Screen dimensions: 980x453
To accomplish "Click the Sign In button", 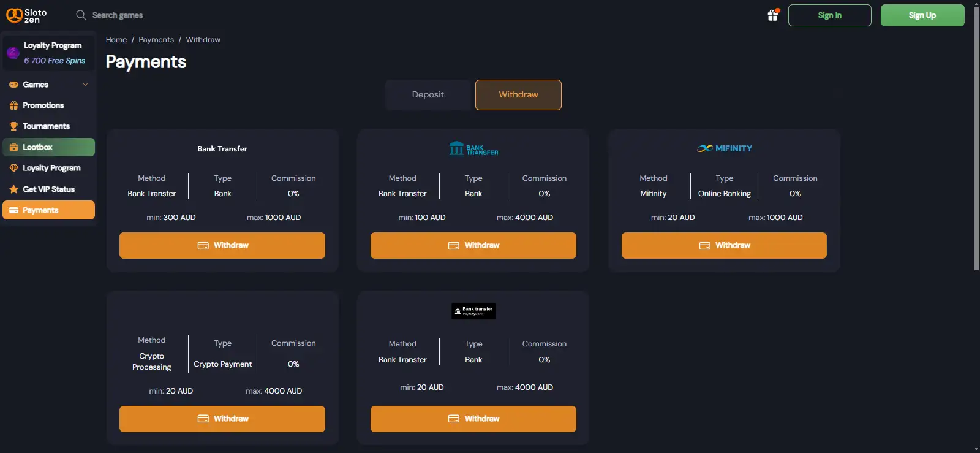I will click(x=829, y=15).
